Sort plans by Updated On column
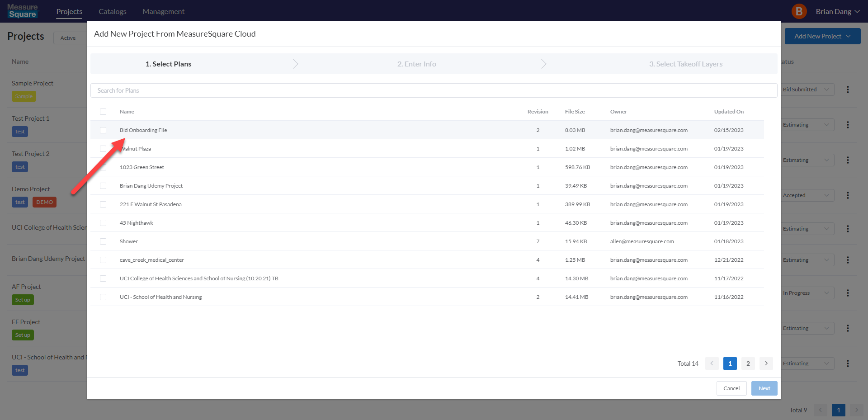Viewport: 868px width, 420px height. (729, 112)
